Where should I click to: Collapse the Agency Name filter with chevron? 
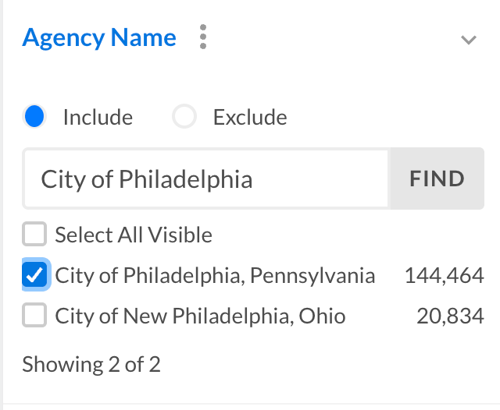tap(469, 40)
